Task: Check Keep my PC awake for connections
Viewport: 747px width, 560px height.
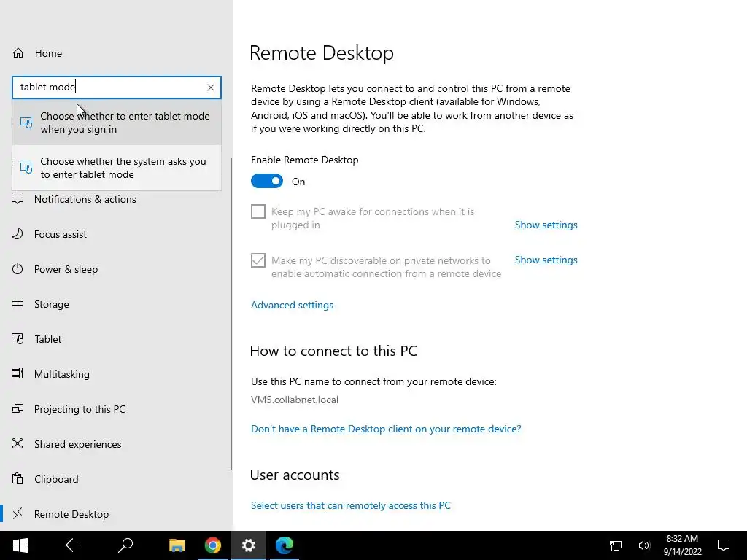Action: [258, 211]
